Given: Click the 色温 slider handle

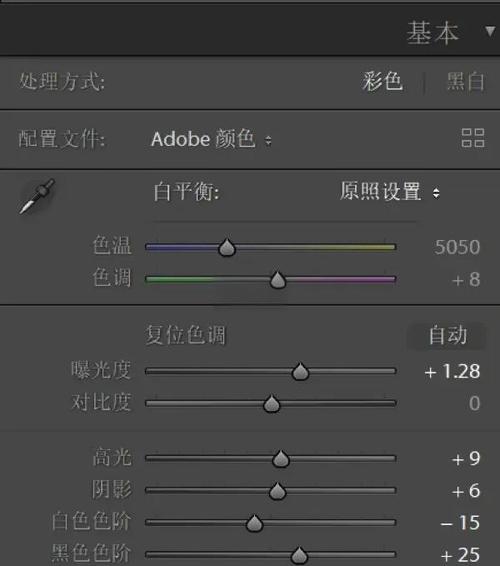Looking at the screenshot, I should (x=227, y=248).
